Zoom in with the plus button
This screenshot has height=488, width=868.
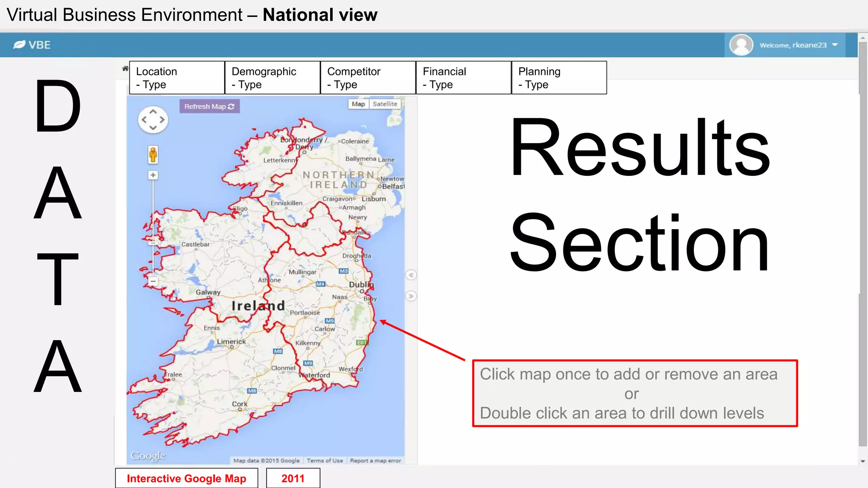[x=153, y=175]
